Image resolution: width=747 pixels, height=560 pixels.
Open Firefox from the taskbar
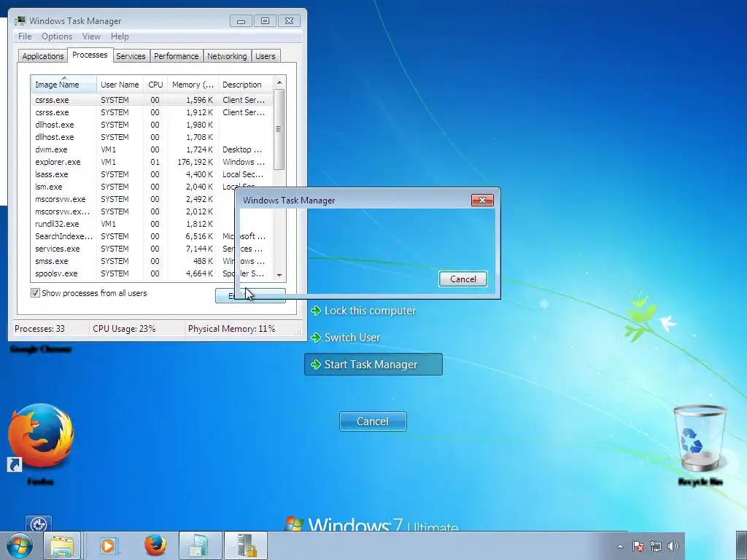pos(155,545)
